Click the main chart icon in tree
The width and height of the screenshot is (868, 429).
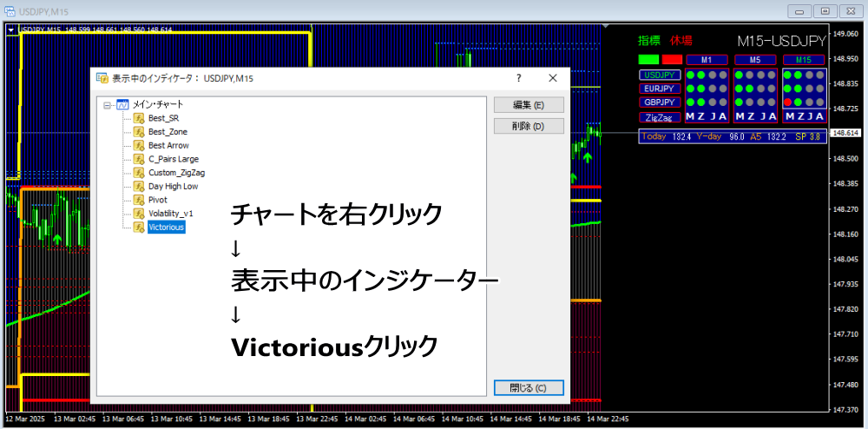122,104
